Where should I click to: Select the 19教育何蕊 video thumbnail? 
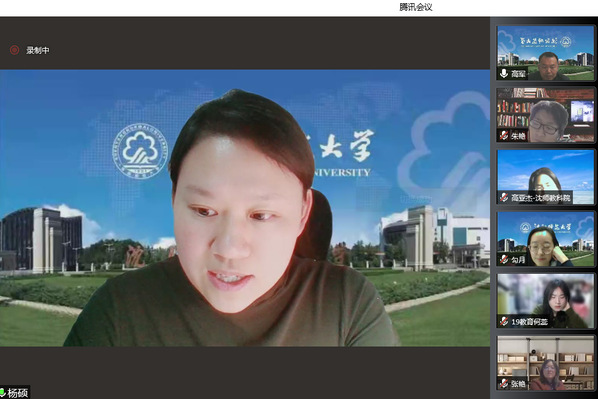coord(546,301)
